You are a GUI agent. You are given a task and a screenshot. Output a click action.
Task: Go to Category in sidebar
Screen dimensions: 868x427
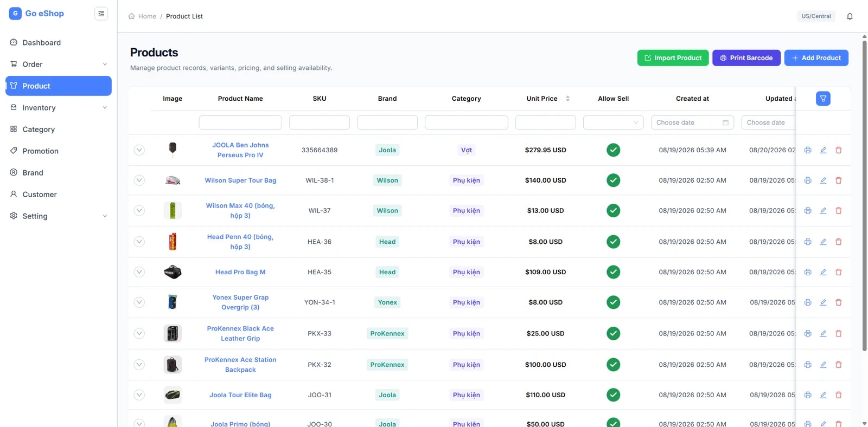(x=59, y=129)
